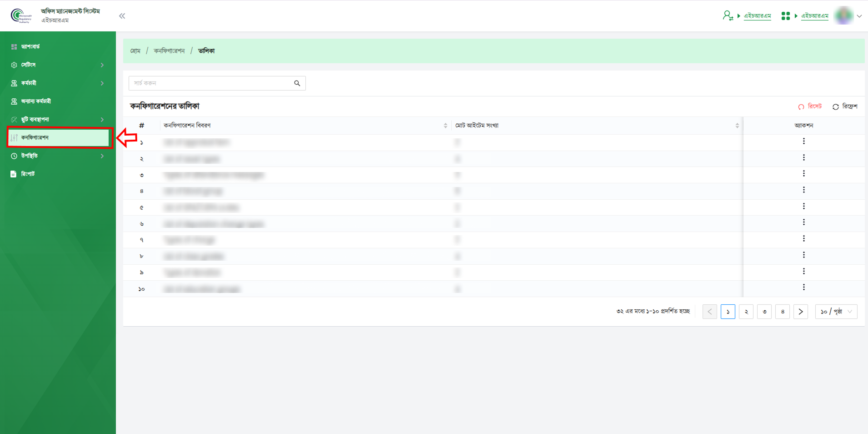Click the ছুটি ব্যবস্থাপনা icon
The image size is (868, 434).
coord(14,120)
